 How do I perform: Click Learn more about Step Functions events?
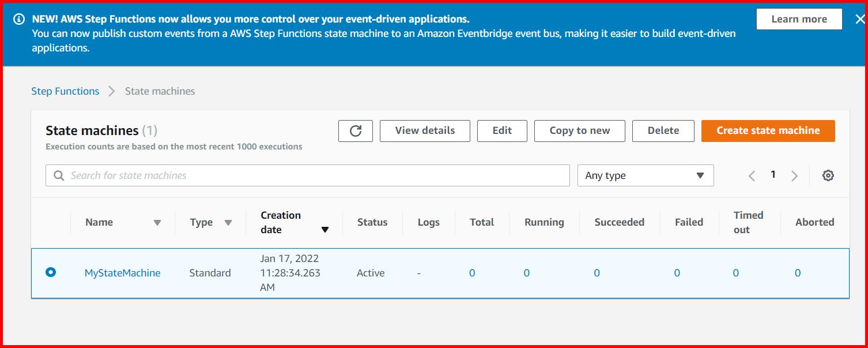click(x=799, y=18)
